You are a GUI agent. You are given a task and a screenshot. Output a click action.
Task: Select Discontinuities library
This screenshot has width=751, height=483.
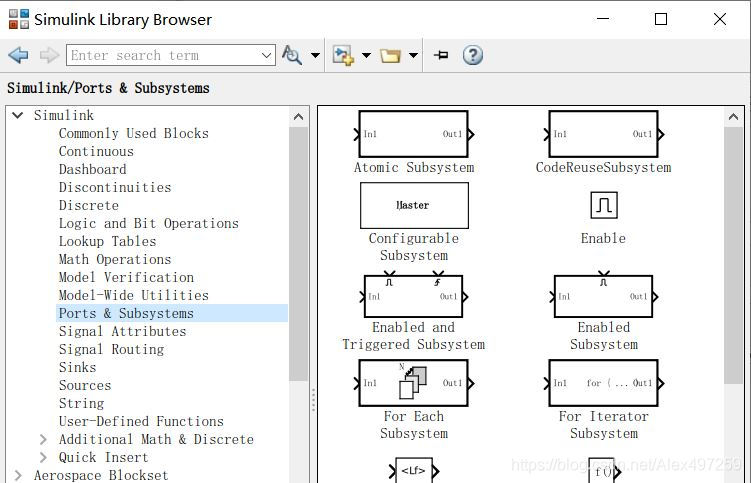115,187
